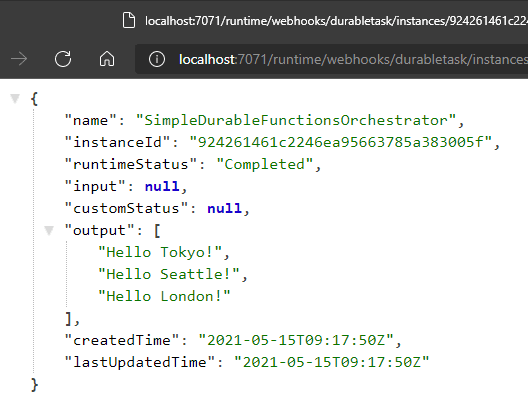528x409 pixels.
Task: Collapse the root JSON object triangle
Action: tap(15, 99)
